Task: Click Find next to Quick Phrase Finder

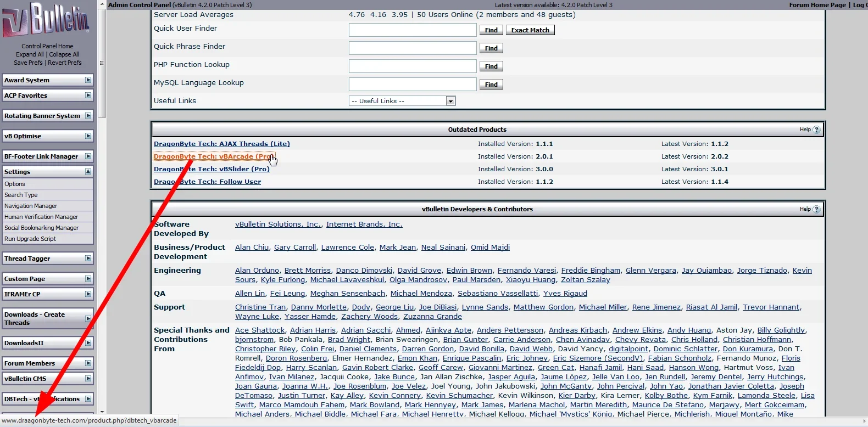Action: click(x=491, y=48)
